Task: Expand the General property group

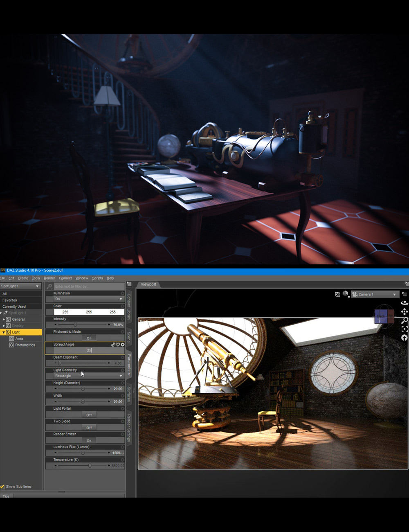Action: [x=4, y=319]
